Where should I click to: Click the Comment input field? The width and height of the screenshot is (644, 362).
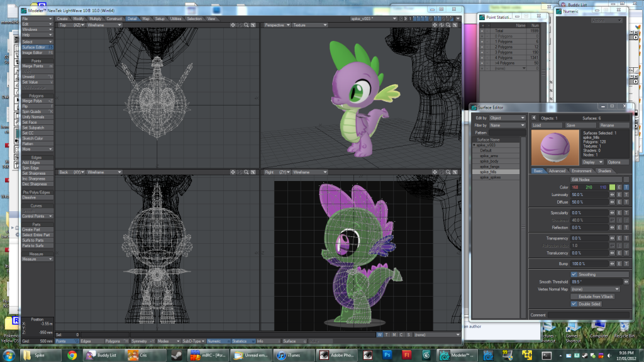(x=589, y=315)
